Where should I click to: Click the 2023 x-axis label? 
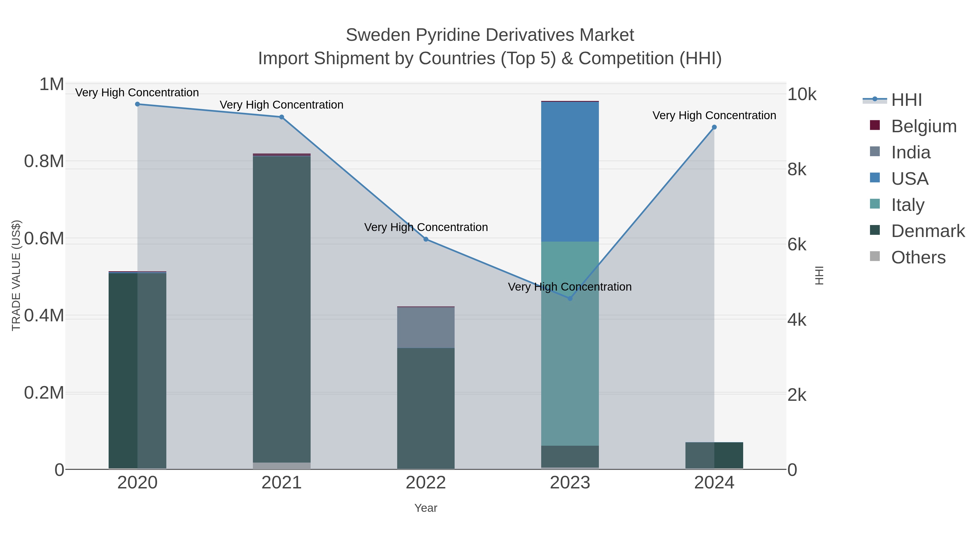click(570, 483)
